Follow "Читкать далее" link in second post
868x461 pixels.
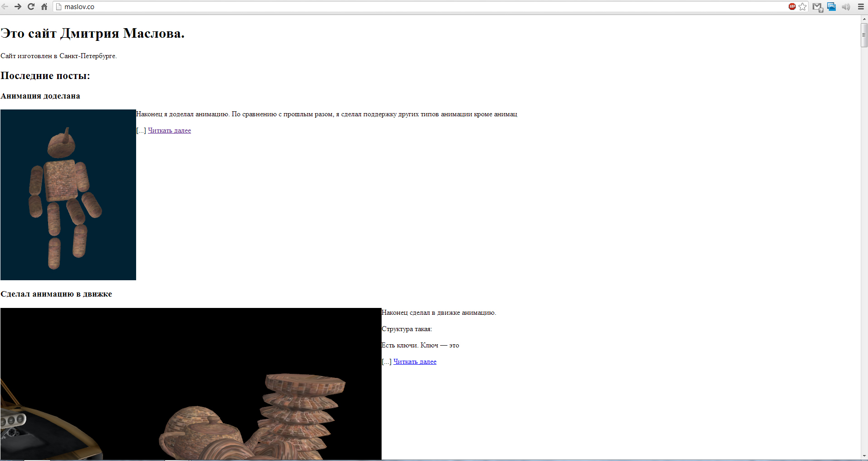(415, 362)
